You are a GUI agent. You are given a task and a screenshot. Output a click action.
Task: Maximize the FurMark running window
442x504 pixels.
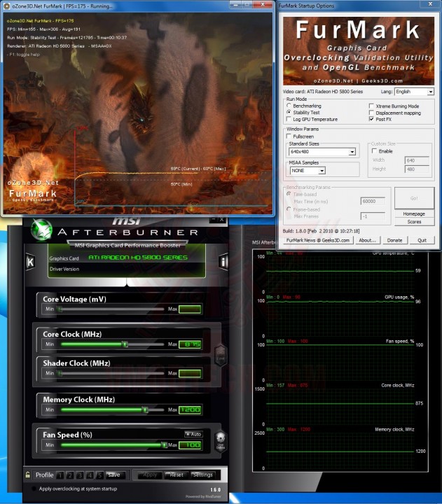tap(247, 4)
